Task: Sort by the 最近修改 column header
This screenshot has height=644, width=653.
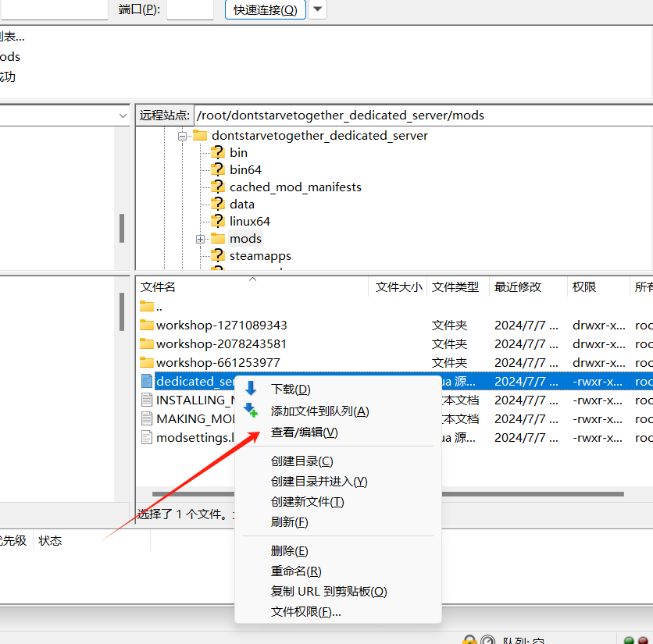Action: tap(528, 286)
